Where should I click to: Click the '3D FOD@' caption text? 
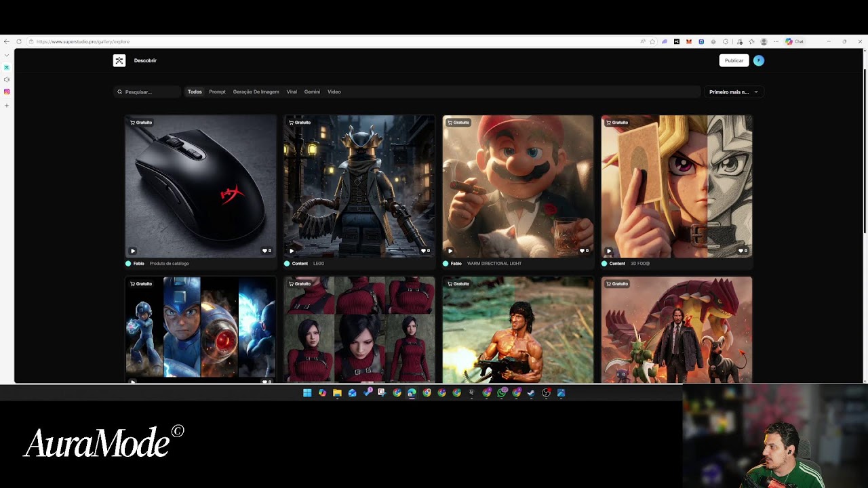click(x=640, y=263)
